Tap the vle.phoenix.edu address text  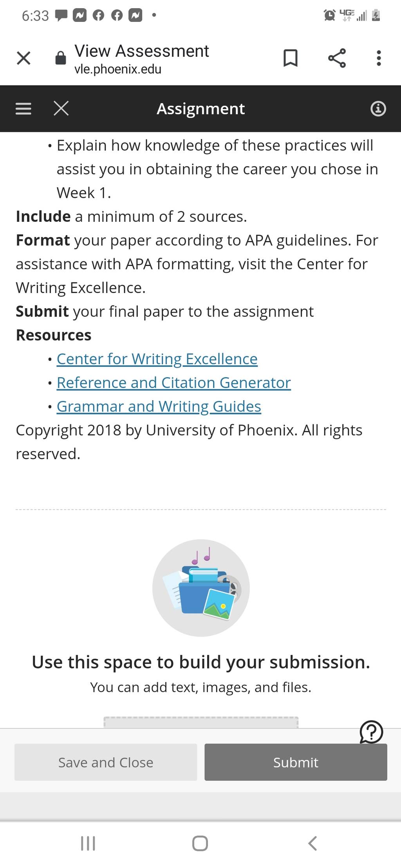(118, 69)
